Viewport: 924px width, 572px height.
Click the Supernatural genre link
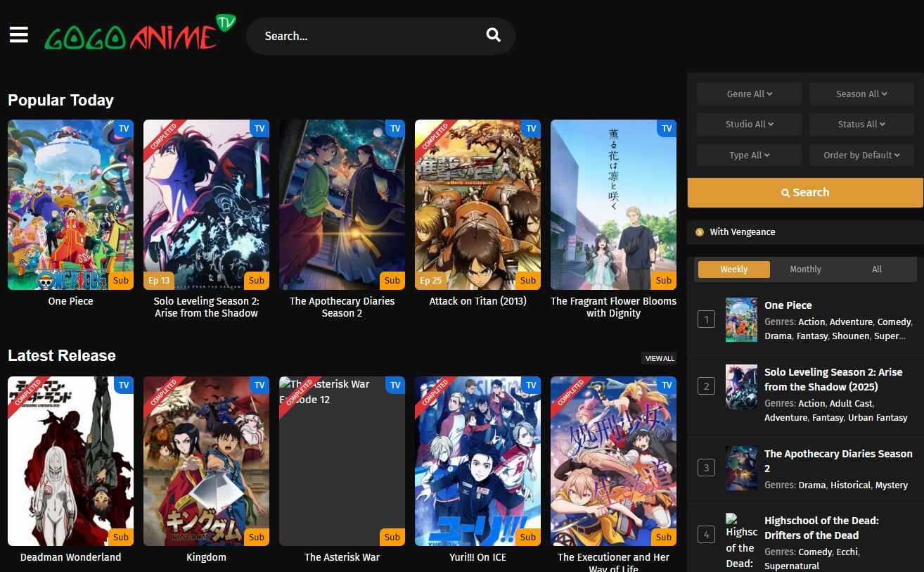click(792, 566)
